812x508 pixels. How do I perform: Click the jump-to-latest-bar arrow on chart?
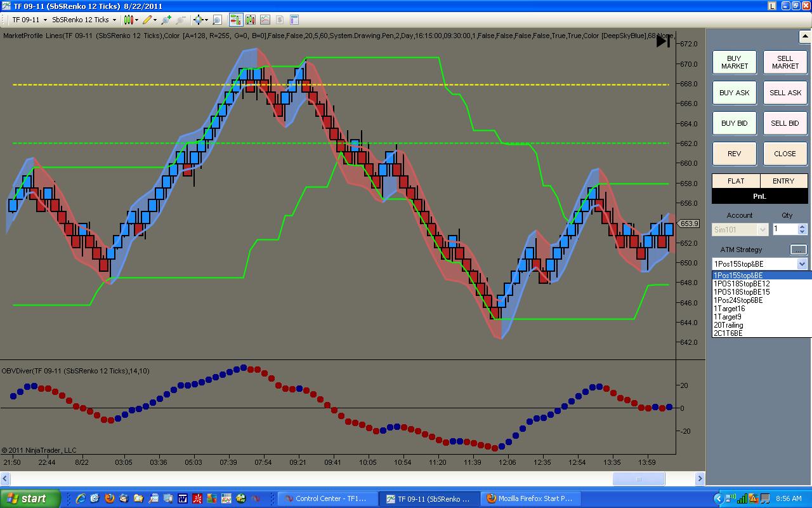coord(663,41)
